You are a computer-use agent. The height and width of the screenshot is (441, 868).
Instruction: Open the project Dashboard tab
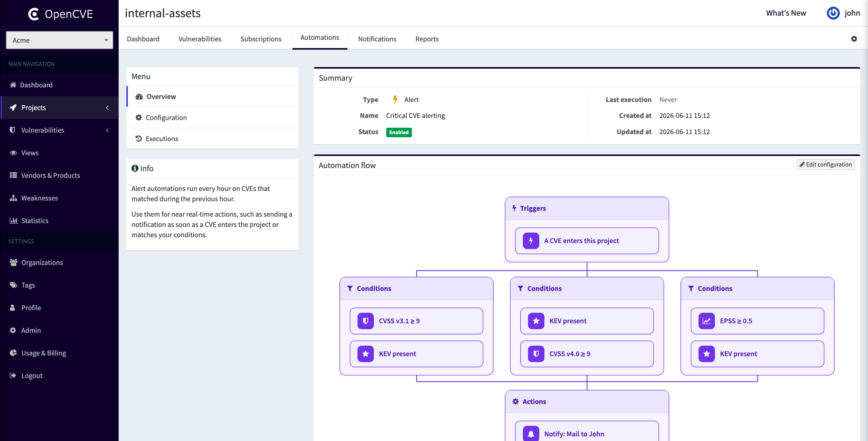(143, 39)
